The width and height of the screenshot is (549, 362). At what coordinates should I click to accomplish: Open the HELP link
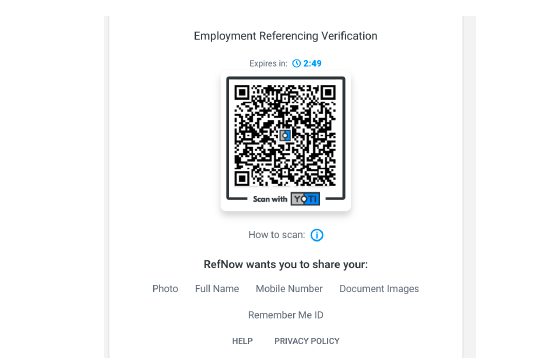(242, 341)
